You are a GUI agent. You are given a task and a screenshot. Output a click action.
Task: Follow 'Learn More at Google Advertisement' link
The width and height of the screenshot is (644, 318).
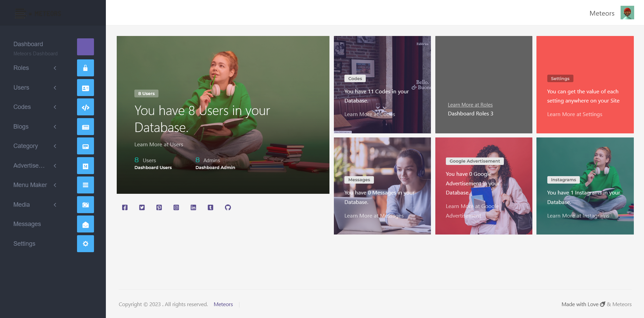[x=472, y=211]
